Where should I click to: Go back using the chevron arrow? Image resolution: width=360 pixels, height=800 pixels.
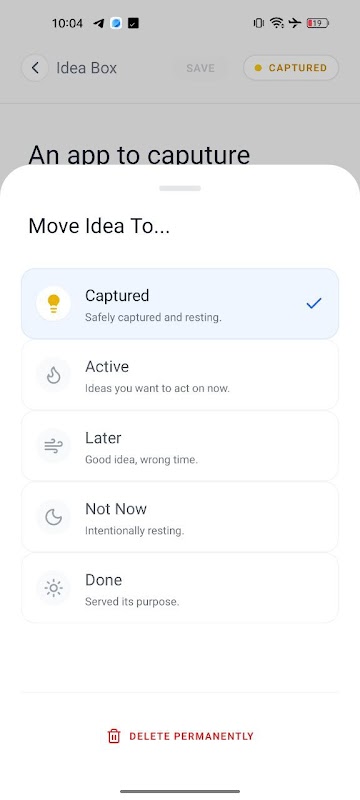[35, 68]
